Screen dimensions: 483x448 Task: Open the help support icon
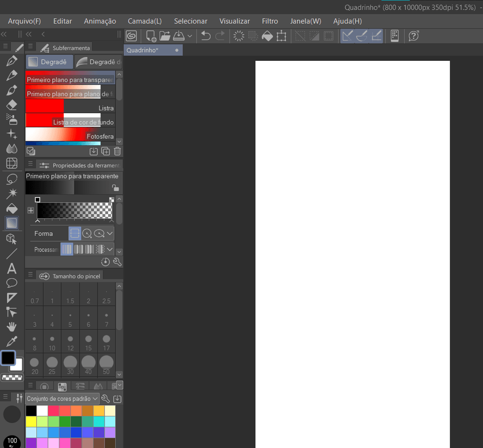(x=414, y=36)
